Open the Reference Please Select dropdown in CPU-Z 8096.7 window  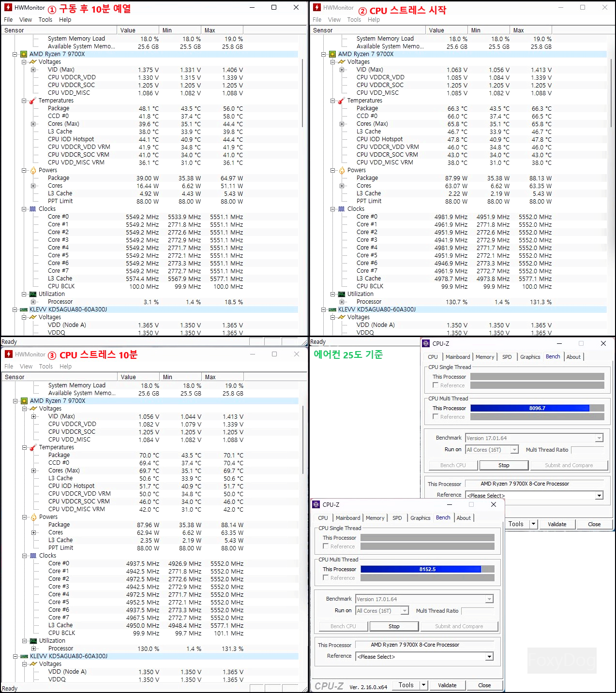600,496
